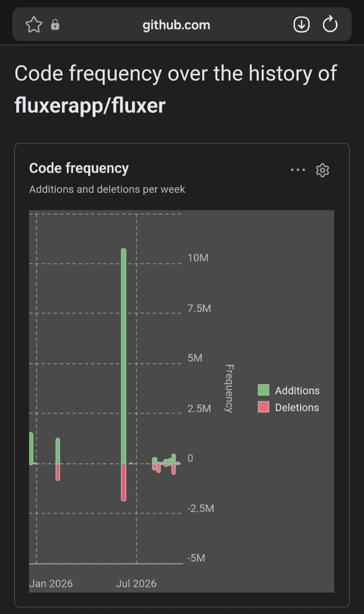Click the Jan 2026 axis label
The height and width of the screenshot is (614, 364).
pyautogui.click(x=51, y=584)
